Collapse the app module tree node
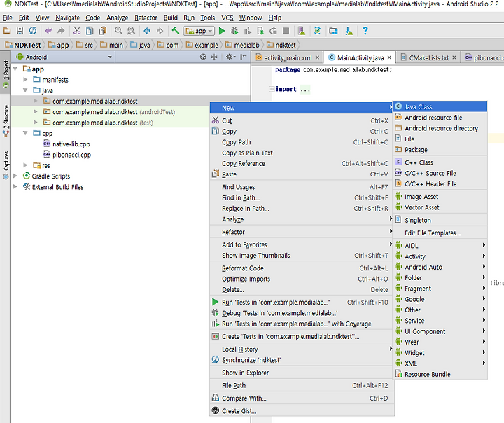 click(15, 69)
